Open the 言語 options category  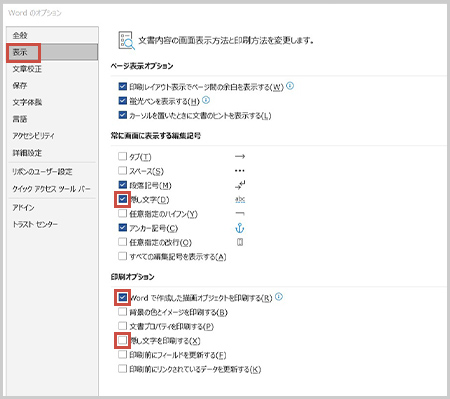[x=52, y=119]
